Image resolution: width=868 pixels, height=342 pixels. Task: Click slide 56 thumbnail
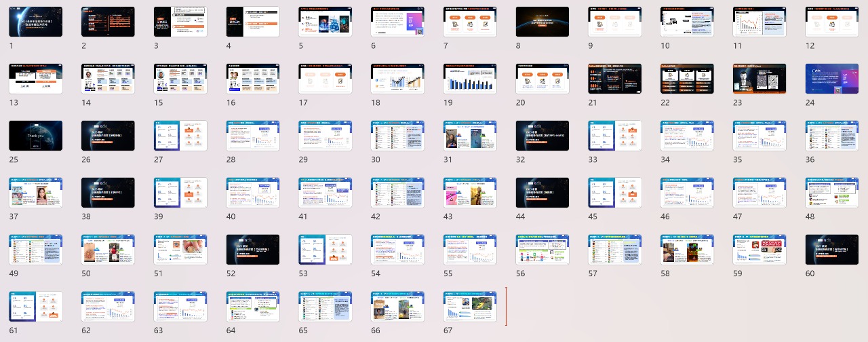pyautogui.click(x=542, y=250)
